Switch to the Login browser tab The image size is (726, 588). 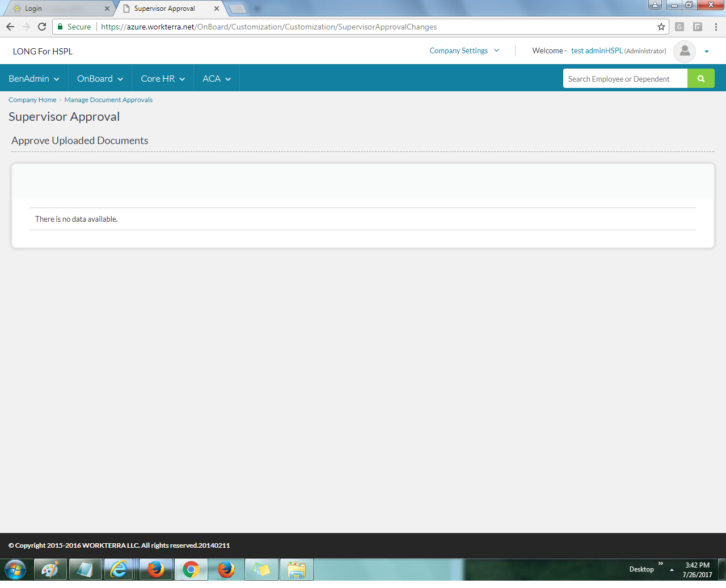click(57, 9)
